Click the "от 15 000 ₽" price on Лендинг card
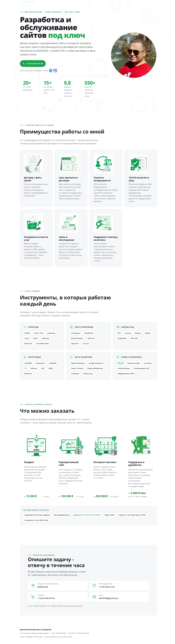 click(x=30, y=496)
